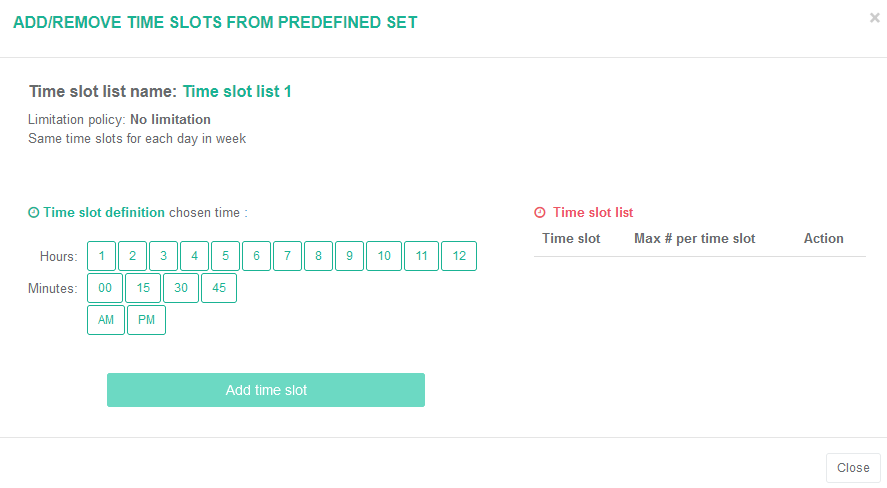Click the Action column header
887x488 pixels.
(824, 239)
